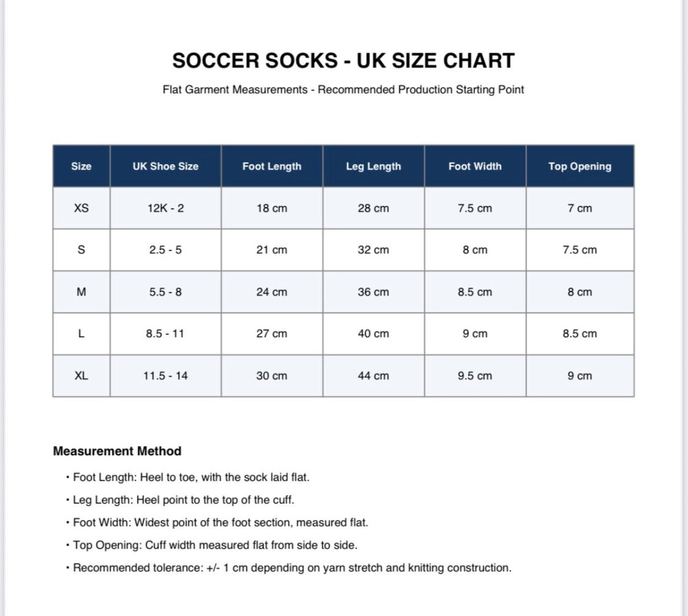688x616 pixels.
Task: Click the 11.5 - 14 shoe size cell
Action: coord(165,376)
